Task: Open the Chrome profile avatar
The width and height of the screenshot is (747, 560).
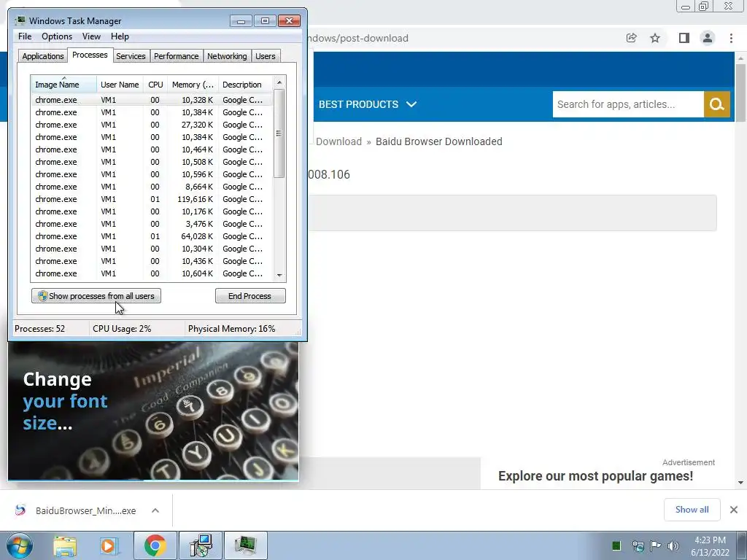Action: [708, 38]
